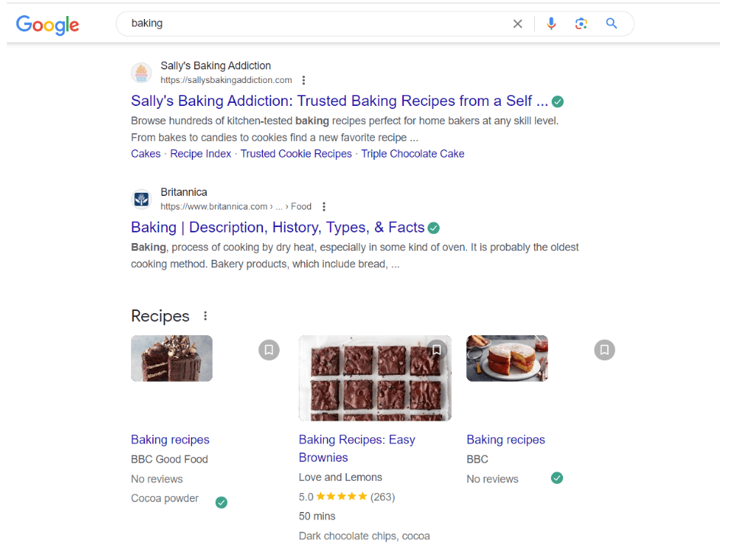Go to Trusted Cookie Recipes sitelink
This screenshot has width=733, height=560.
296,154
